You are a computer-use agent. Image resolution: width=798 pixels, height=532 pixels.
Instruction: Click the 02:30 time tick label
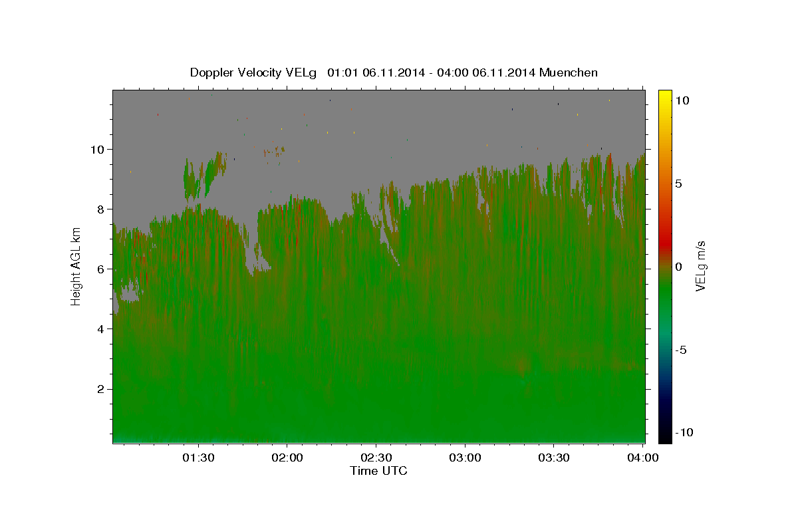point(376,458)
